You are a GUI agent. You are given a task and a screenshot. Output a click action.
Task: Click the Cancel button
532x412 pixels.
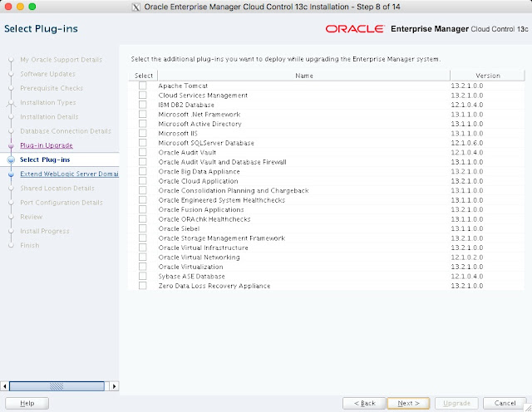point(505,403)
